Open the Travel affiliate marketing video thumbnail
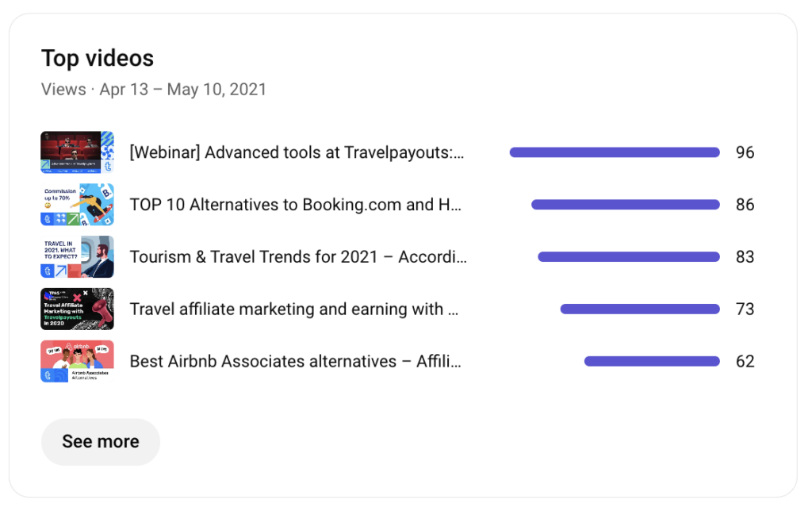 (77, 309)
